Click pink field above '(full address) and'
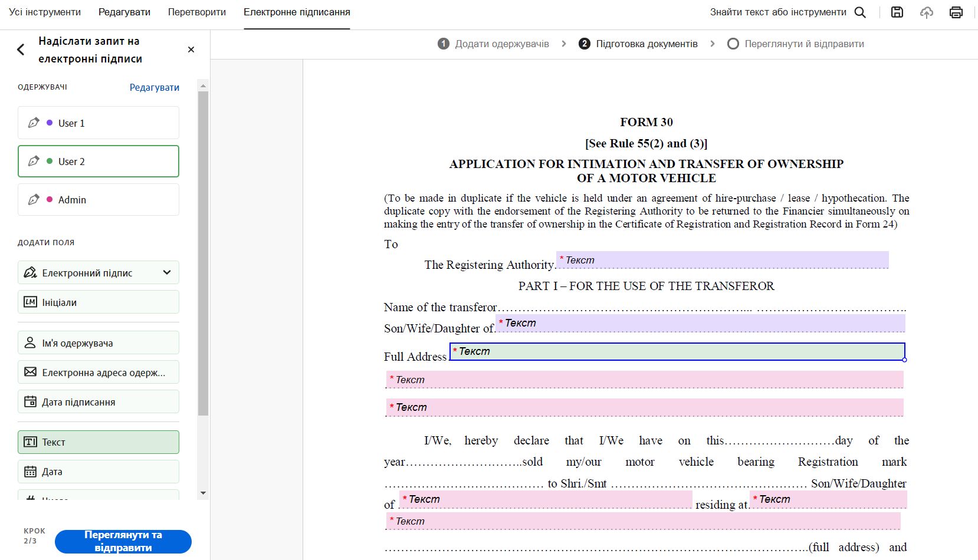 [644, 521]
